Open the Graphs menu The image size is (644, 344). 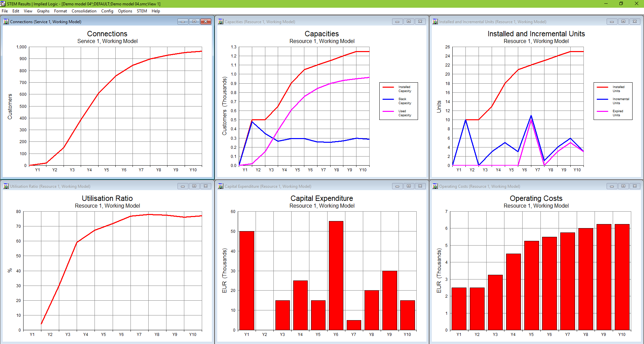point(43,11)
